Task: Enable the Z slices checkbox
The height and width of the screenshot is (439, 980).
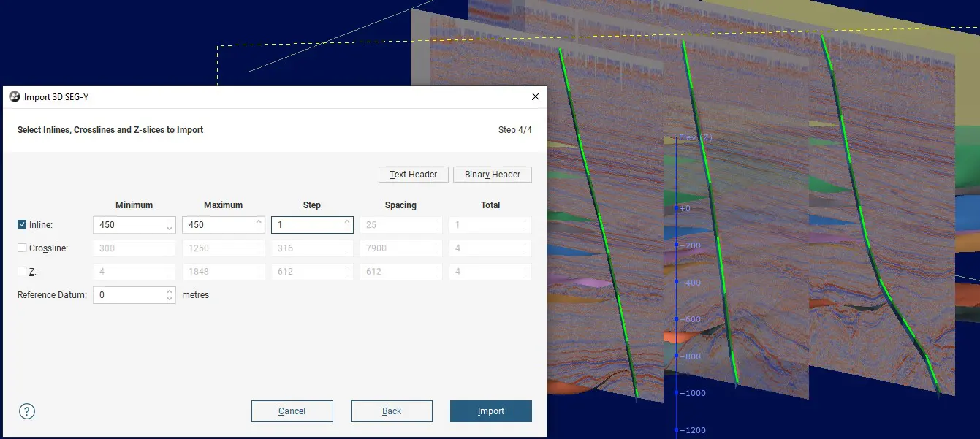Action: [x=22, y=272]
